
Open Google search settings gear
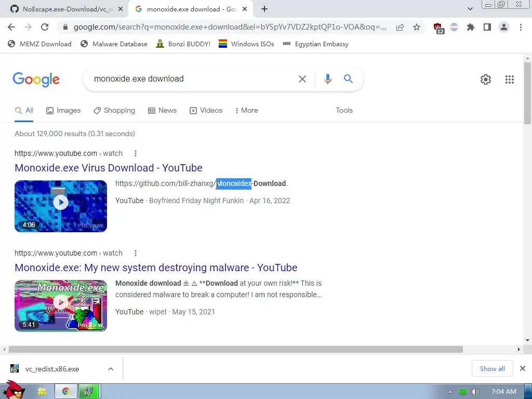(x=486, y=79)
